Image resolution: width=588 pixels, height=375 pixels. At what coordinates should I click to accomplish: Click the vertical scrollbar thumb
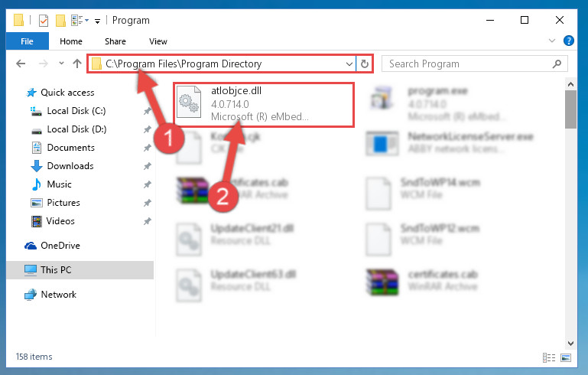click(570, 109)
